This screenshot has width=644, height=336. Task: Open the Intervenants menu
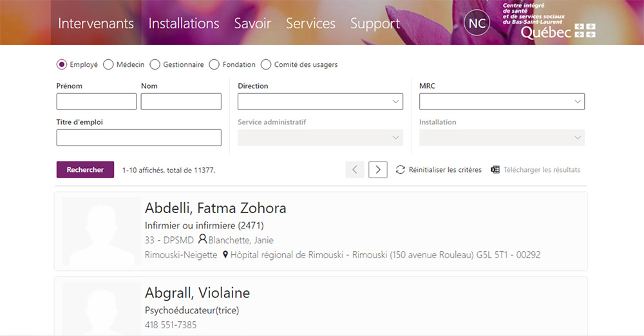(96, 23)
